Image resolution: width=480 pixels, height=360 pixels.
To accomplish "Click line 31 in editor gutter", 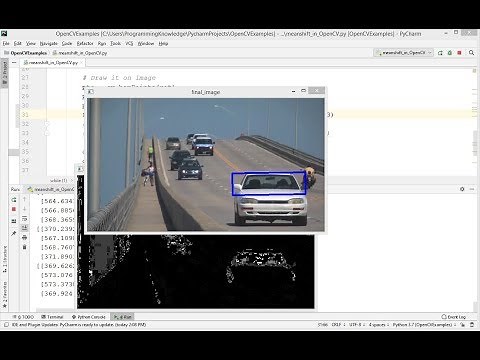I will 25,114.
